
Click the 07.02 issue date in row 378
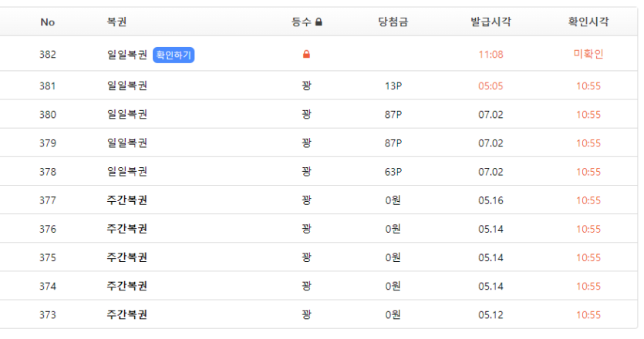[x=491, y=172]
